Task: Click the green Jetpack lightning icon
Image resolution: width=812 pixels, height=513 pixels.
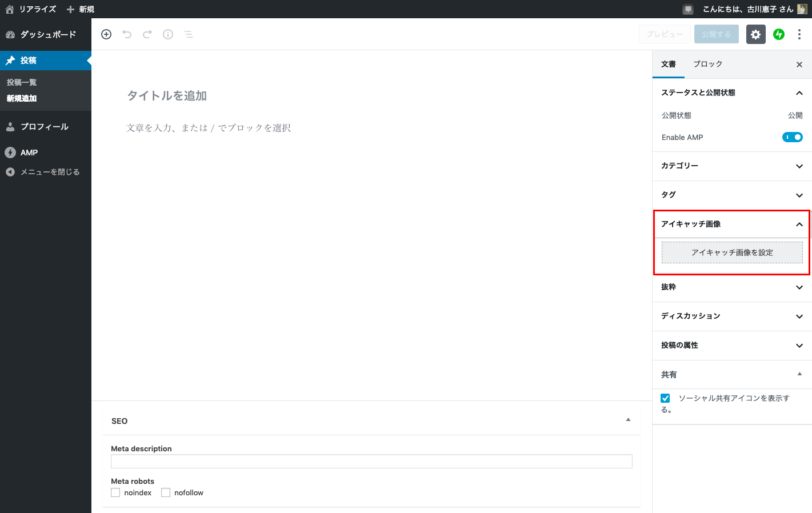Action: [x=779, y=34]
